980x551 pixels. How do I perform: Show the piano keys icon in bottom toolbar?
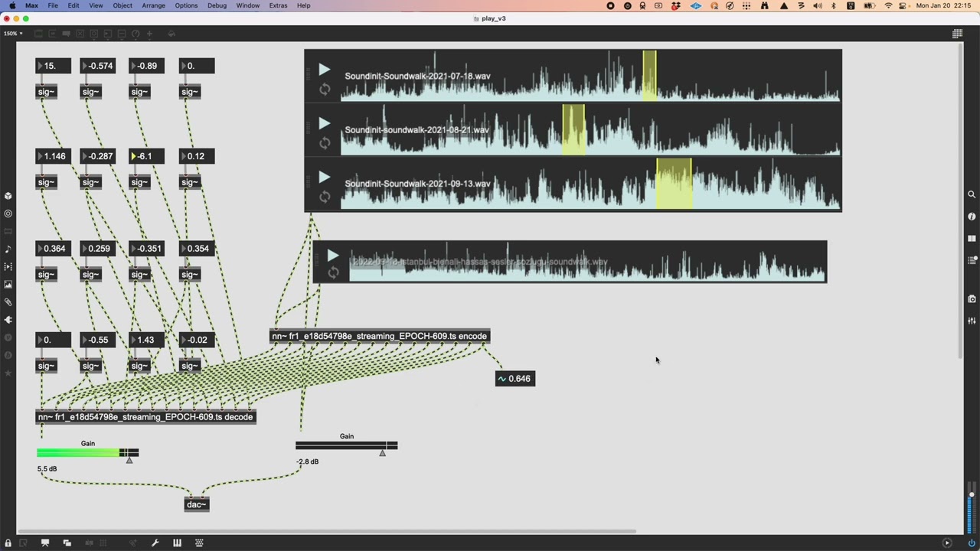point(177,543)
